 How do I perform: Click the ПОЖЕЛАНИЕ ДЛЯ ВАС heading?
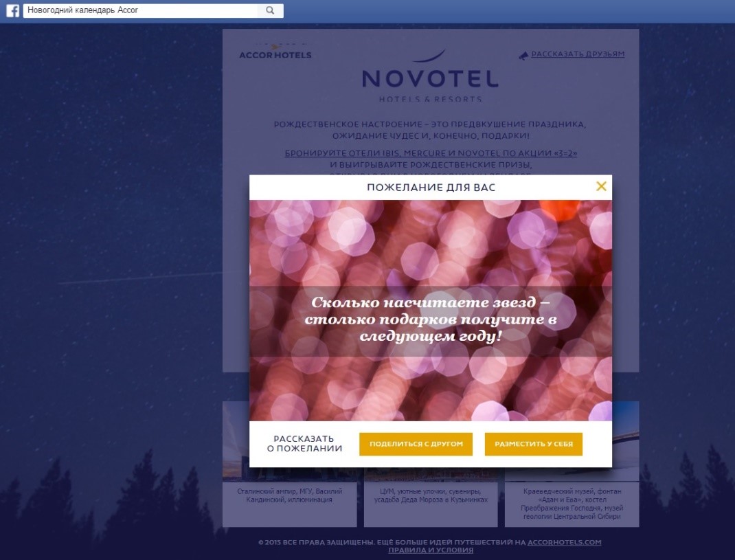coord(431,187)
